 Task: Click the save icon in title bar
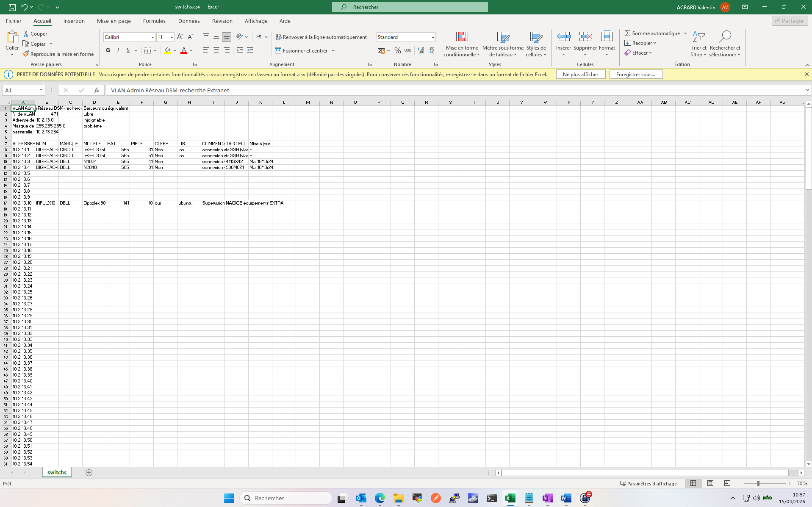pyautogui.click(x=12, y=7)
